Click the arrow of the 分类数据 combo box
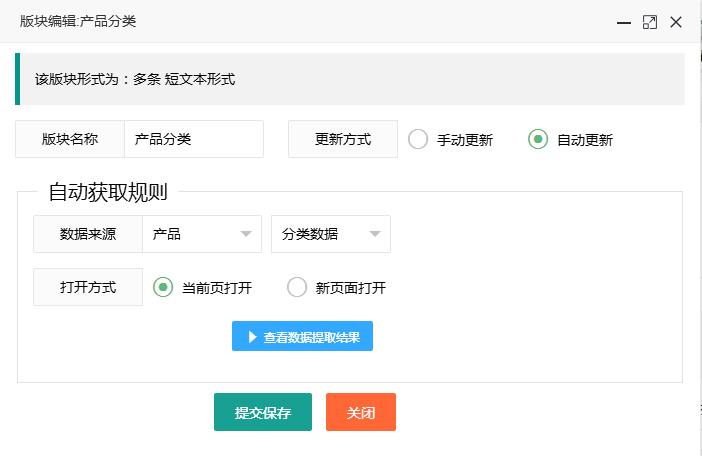The image size is (702, 456). [375, 235]
